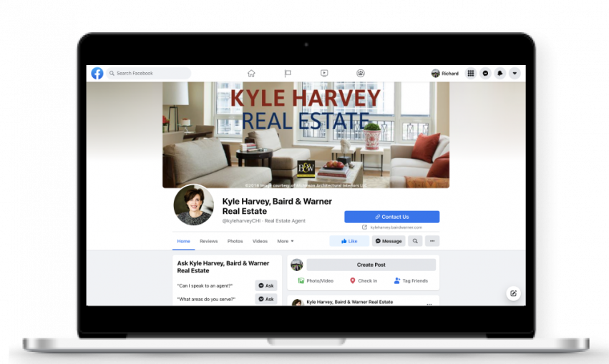Click the Contact Us button
This screenshot has height=364, width=609.
[x=392, y=217]
